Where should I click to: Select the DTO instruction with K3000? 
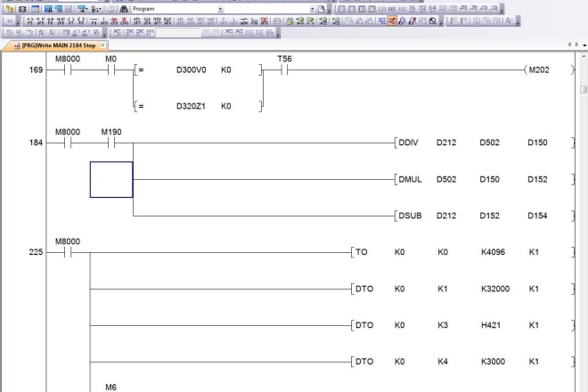tap(462, 362)
